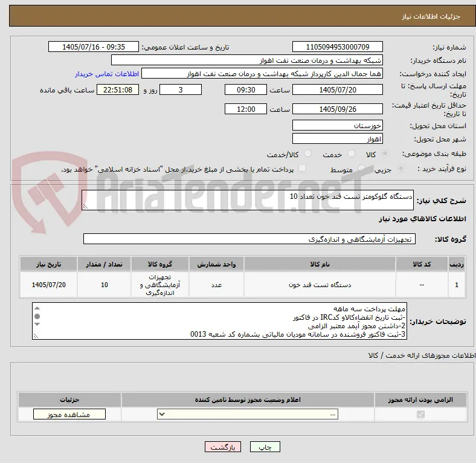Click the گروه کالا field
The image size is (476, 463).
249,239
